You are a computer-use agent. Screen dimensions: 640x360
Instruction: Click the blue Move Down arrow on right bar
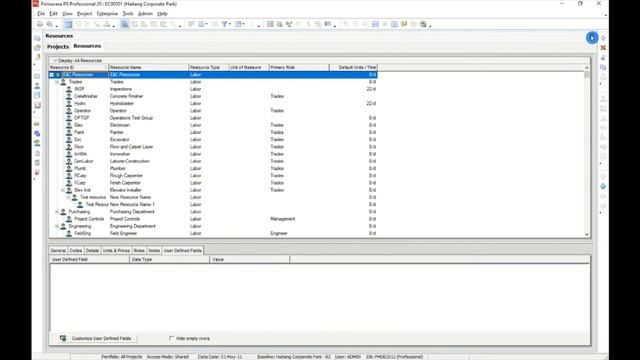coord(603,187)
